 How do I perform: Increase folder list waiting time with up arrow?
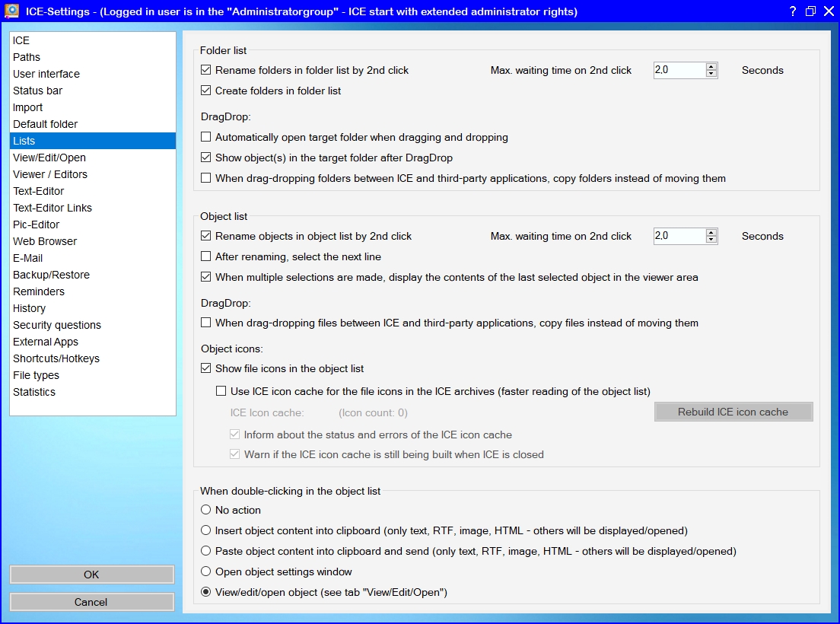[711, 66]
